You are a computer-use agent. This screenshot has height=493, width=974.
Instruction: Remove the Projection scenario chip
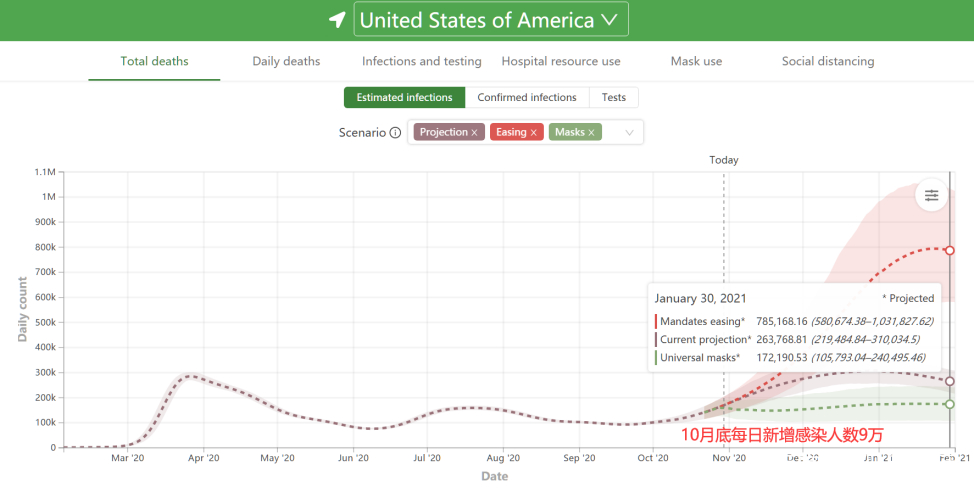pyautogui.click(x=475, y=132)
